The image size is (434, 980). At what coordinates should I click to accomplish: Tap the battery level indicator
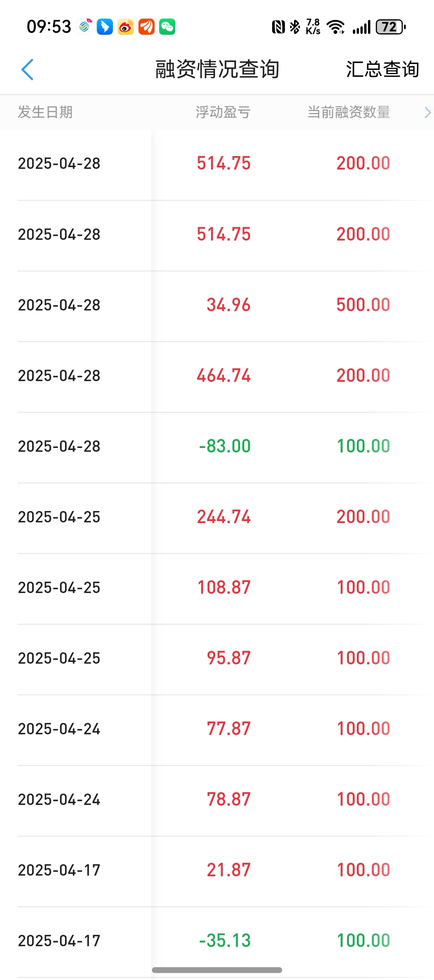(x=391, y=27)
